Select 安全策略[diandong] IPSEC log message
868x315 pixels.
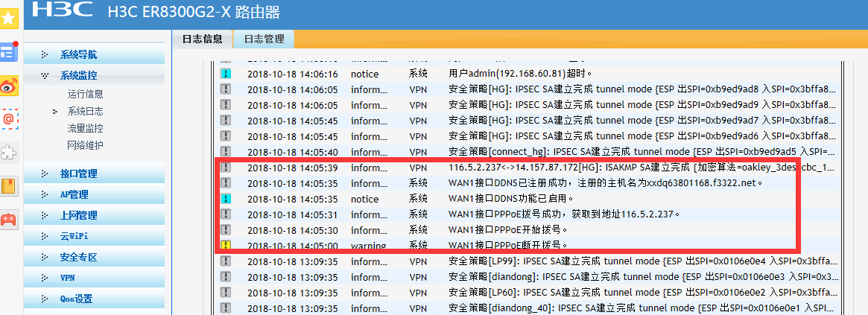tap(644, 276)
